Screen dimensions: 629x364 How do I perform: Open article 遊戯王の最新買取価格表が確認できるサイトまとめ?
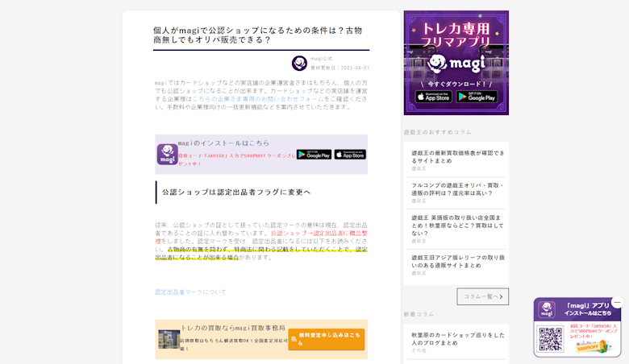[457, 156]
